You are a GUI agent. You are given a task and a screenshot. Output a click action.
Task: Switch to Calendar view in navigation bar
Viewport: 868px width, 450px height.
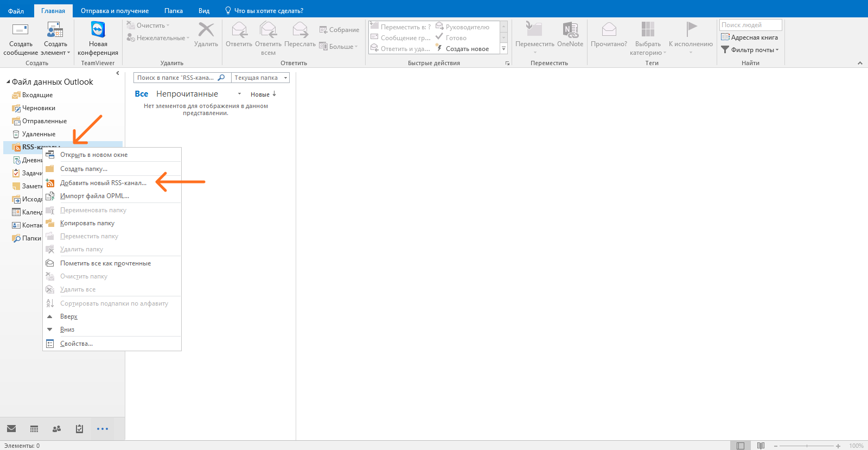(34, 429)
